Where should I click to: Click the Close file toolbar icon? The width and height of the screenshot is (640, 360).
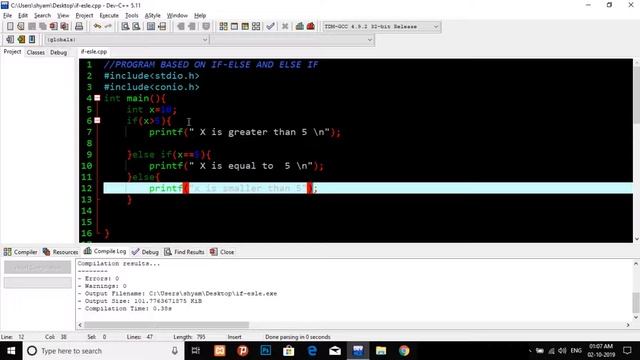[x=53, y=26]
